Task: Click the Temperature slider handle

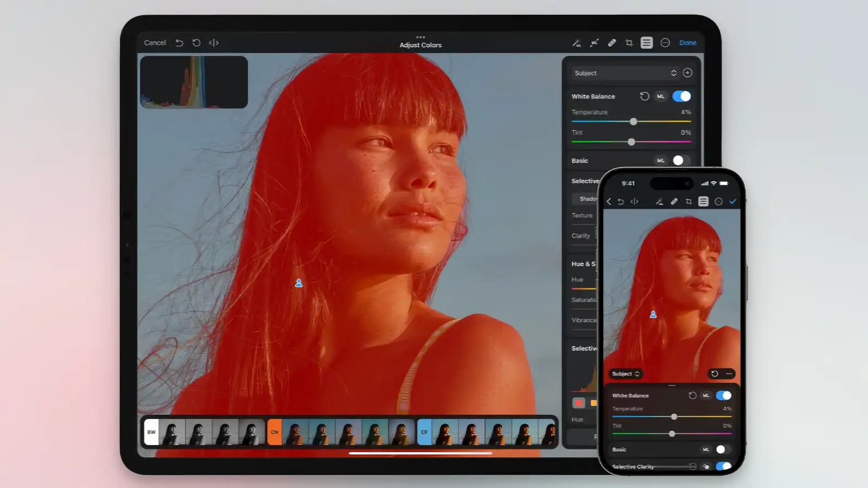Action: [x=634, y=121]
